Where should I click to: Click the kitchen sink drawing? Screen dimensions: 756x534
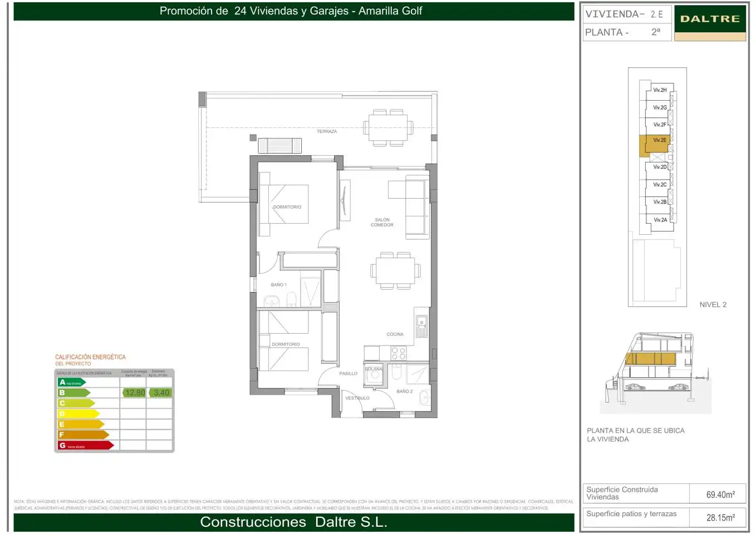[421, 326]
